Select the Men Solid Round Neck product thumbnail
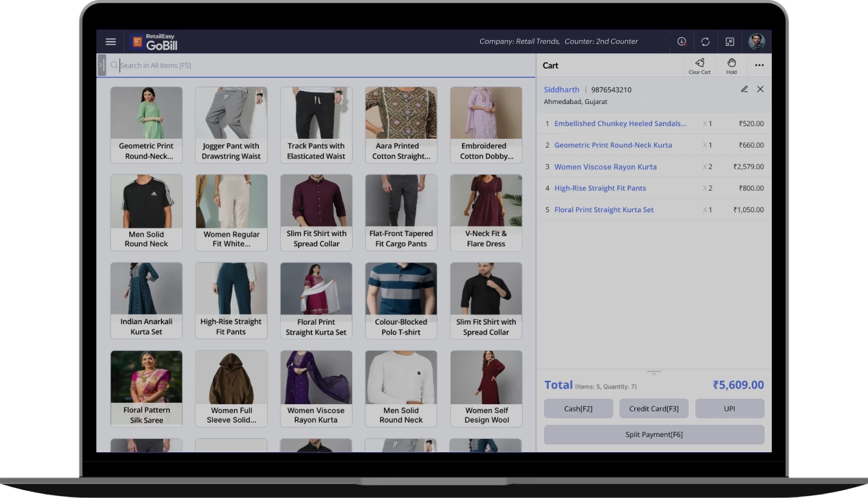Screen dimensions: 868x498 (146, 200)
